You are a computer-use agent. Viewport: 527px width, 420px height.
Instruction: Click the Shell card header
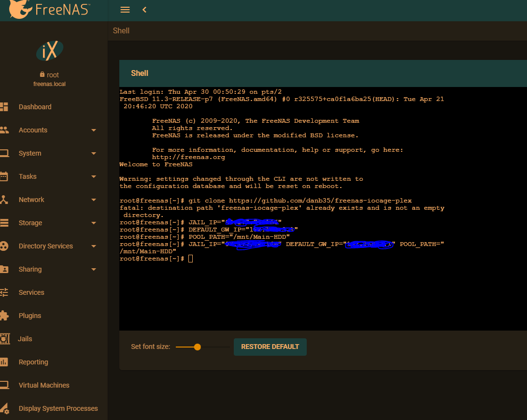coord(323,73)
